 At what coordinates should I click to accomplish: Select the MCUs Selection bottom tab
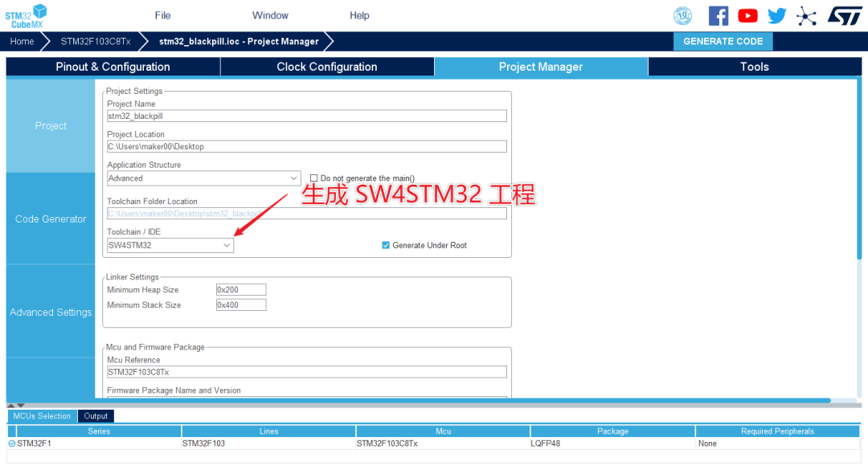pyautogui.click(x=42, y=416)
